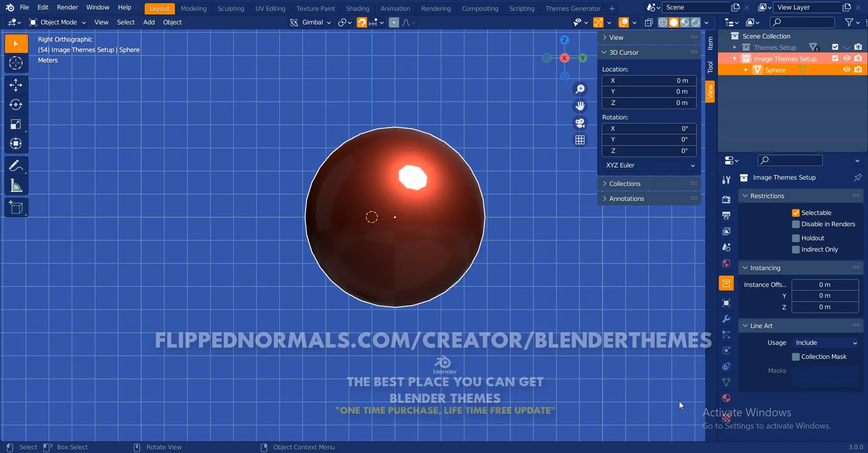Open the Render Properties tab
This screenshot has width=868, height=453.
pyautogui.click(x=726, y=199)
